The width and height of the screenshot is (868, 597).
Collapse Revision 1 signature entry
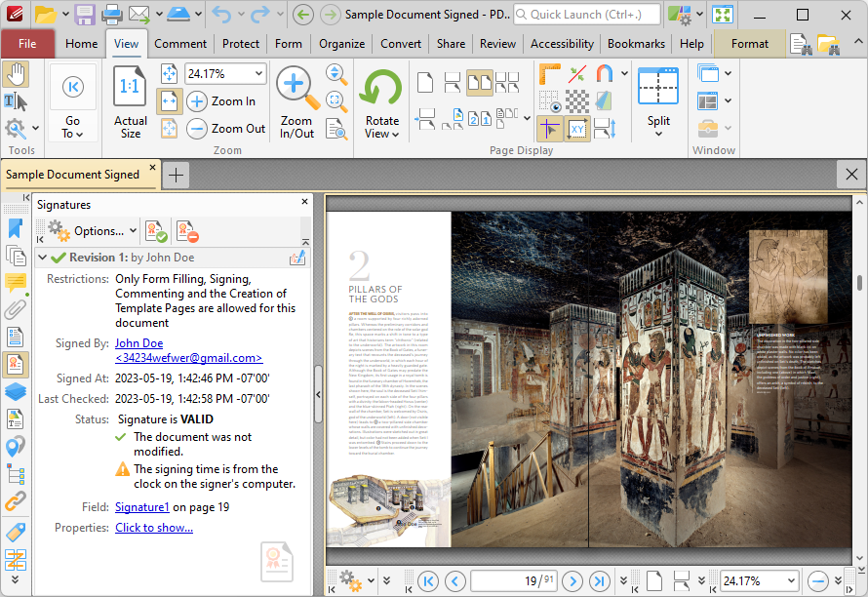(43, 258)
